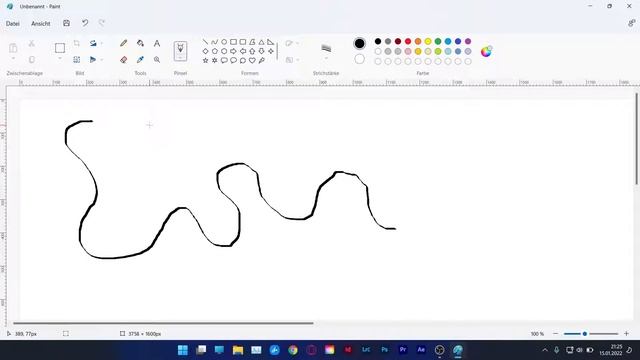Choose the curve shape
The height and width of the screenshot is (360, 640).
coord(215,42)
